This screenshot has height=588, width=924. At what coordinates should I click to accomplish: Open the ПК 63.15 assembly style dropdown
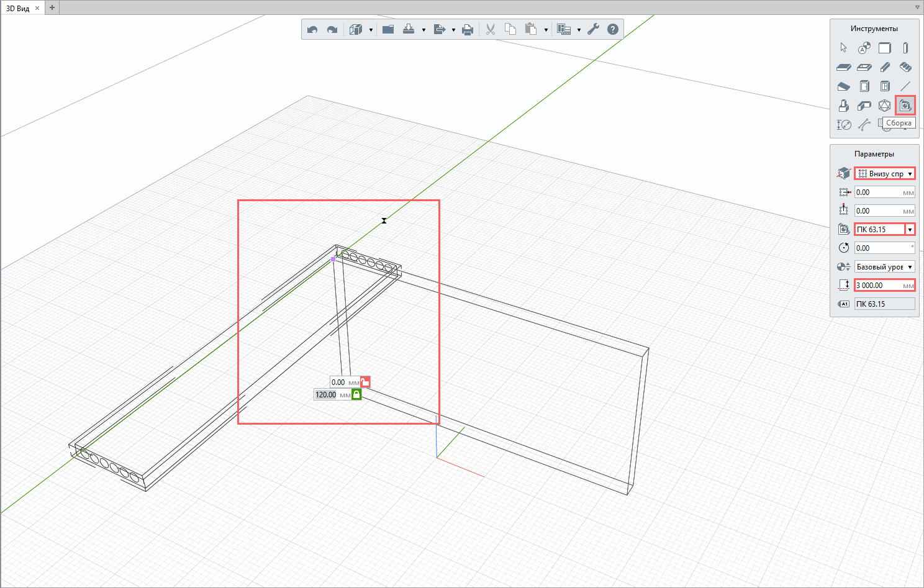910,230
